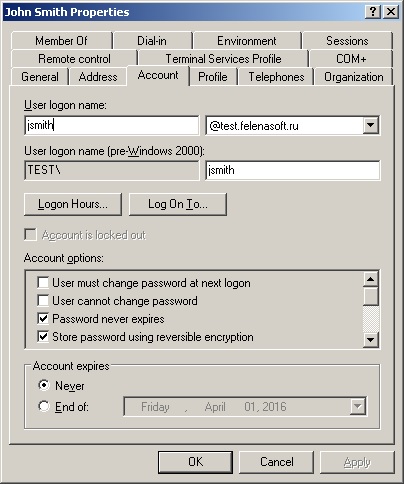Switch to the Member Of tab
Image resolution: width=404 pixels, height=484 pixels.
(61, 41)
